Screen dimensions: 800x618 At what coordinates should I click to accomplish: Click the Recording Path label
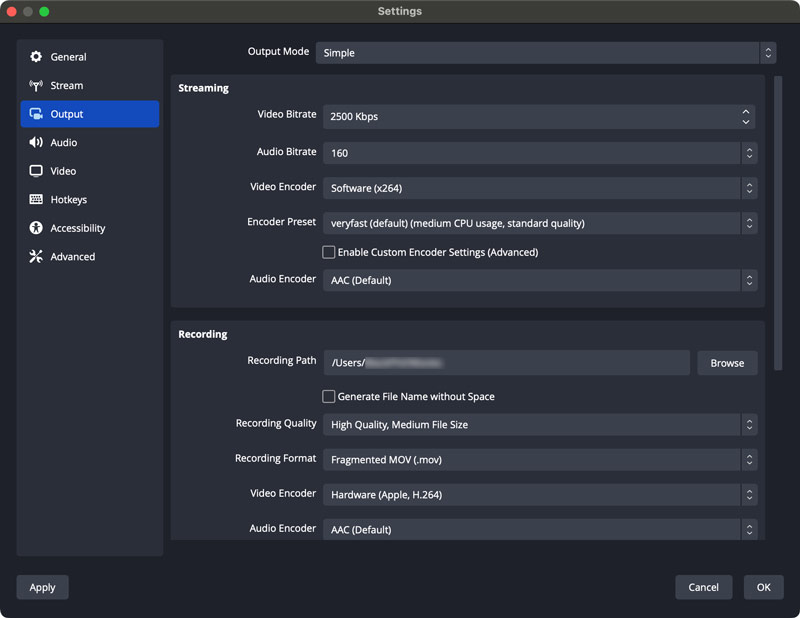pyautogui.click(x=282, y=360)
